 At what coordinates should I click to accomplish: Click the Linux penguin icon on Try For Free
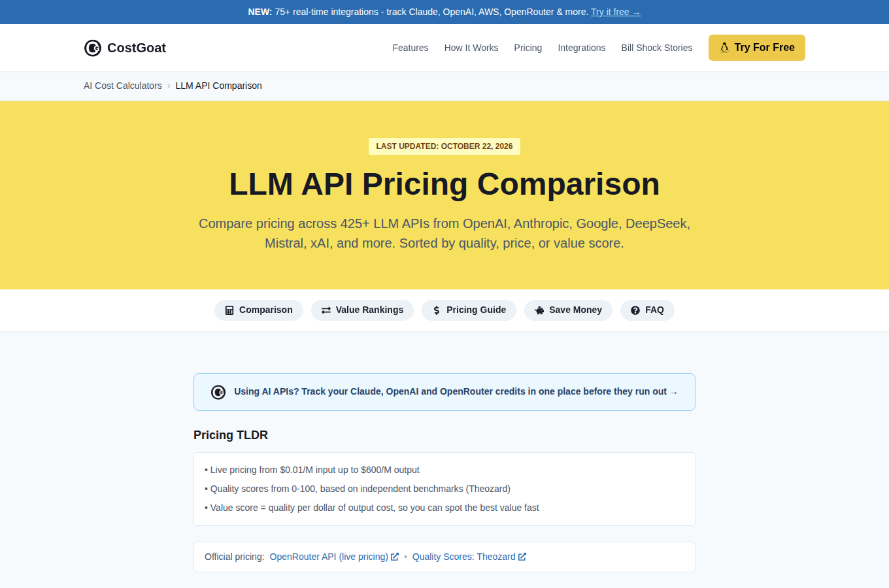point(724,48)
